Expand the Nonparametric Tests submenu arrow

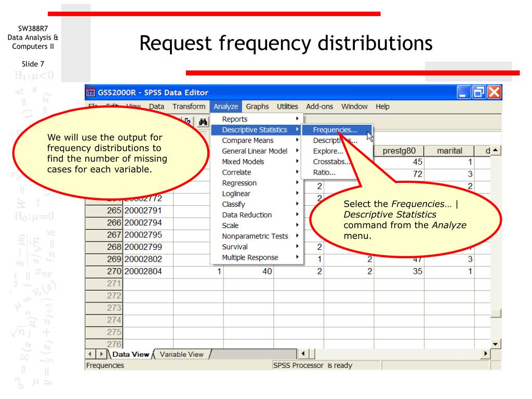[297, 235]
